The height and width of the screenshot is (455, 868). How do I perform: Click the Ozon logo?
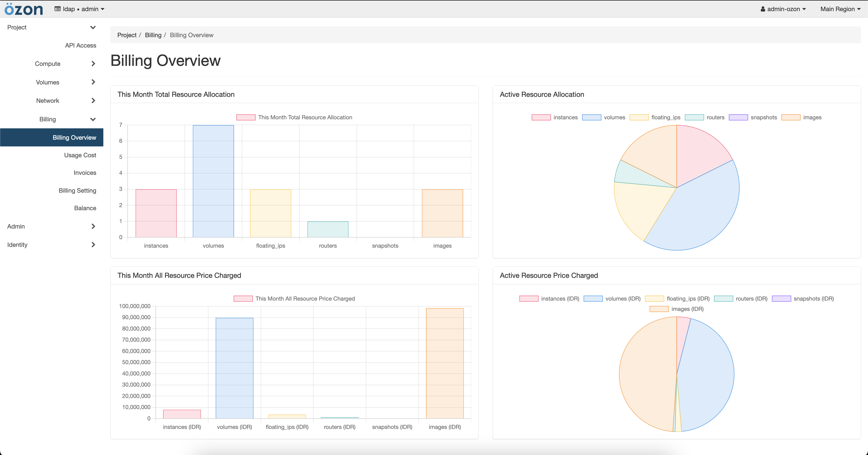click(x=24, y=9)
